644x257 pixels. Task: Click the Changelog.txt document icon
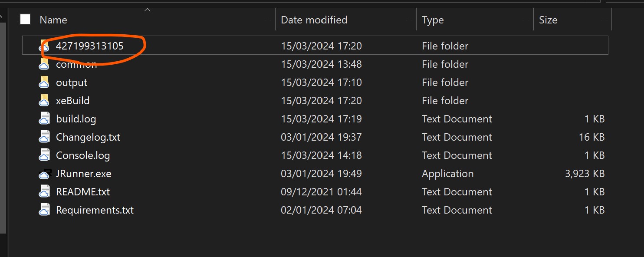[x=44, y=137]
